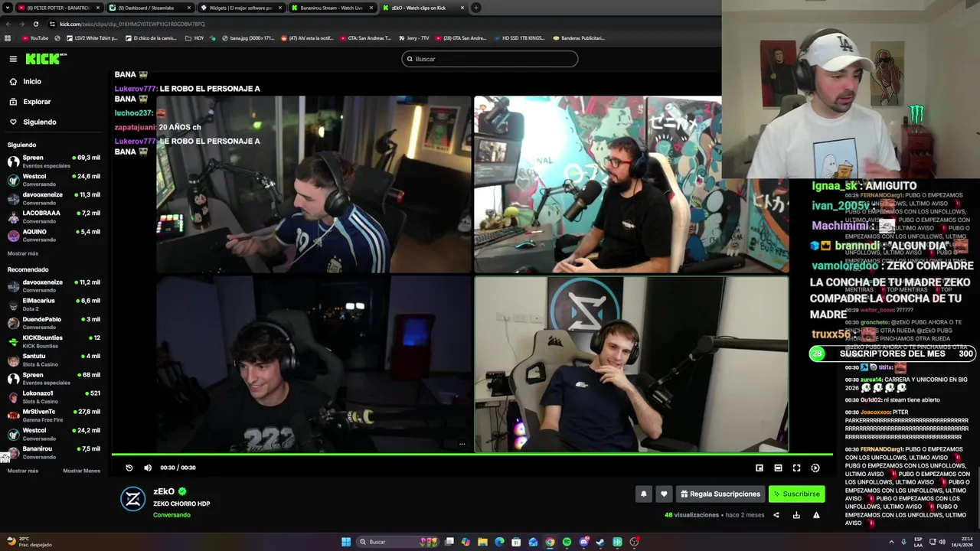This screenshot has width=980, height=551.
Task: Open the GTA: San Andreas bookmark
Action: (364, 37)
